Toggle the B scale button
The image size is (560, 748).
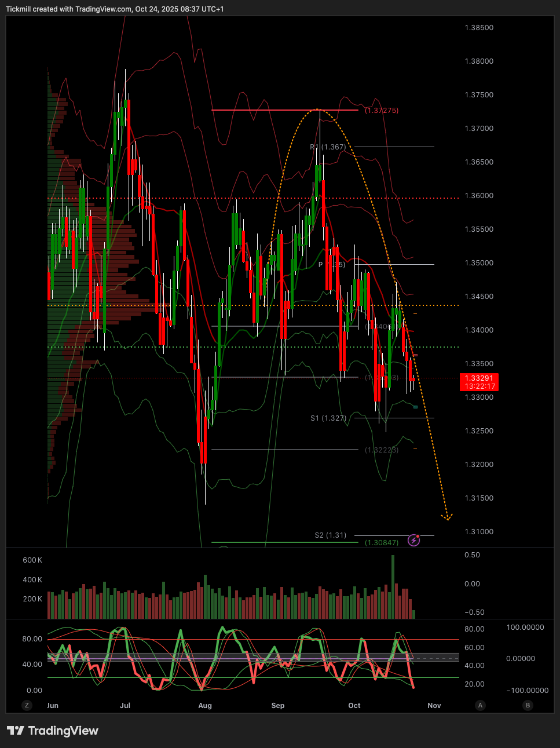(x=528, y=705)
